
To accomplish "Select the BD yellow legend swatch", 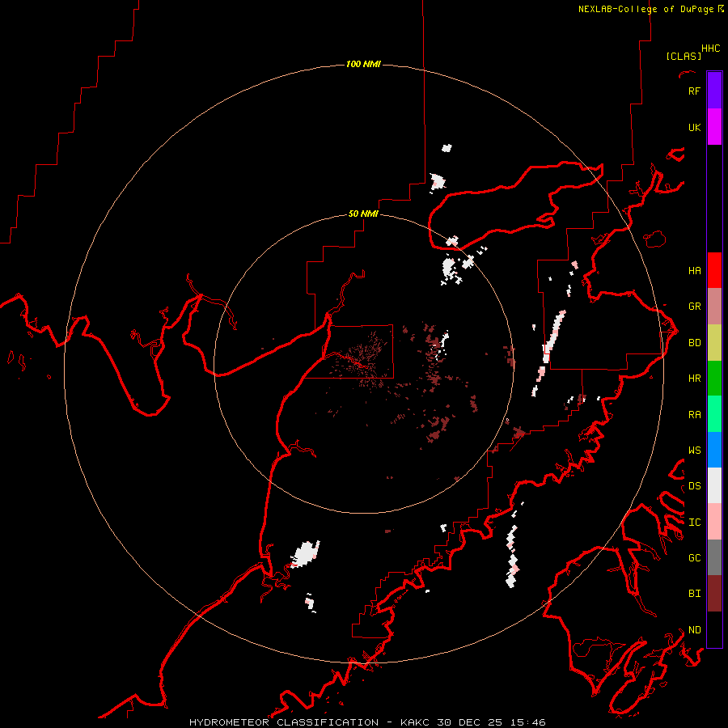I will (x=714, y=343).
